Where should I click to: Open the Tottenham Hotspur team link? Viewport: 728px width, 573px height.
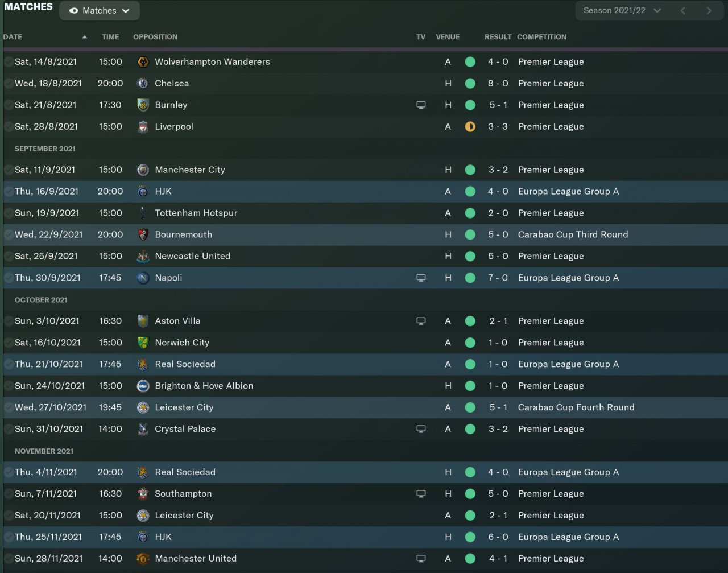[x=196, y=213]
